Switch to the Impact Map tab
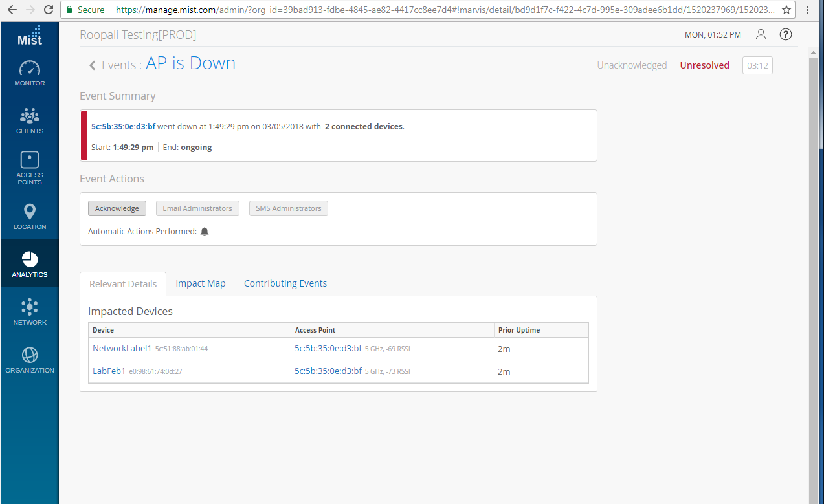 [x=201, y=283]
